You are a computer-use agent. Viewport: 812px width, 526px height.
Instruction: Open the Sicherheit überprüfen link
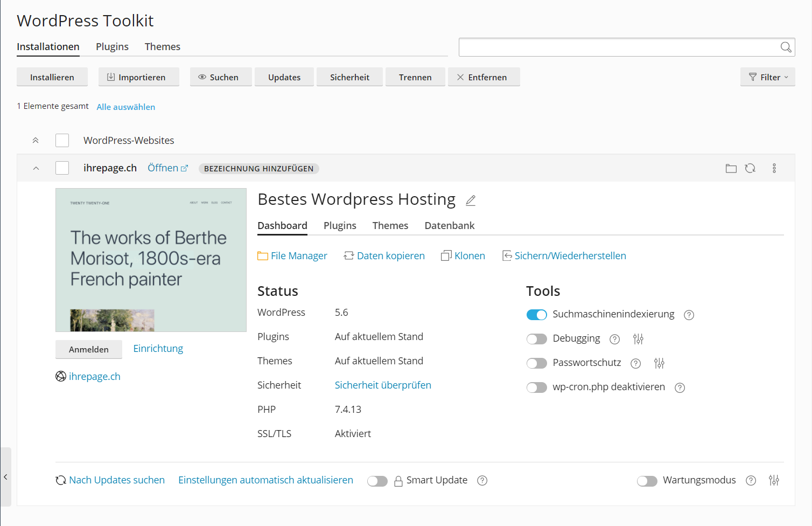383,385
